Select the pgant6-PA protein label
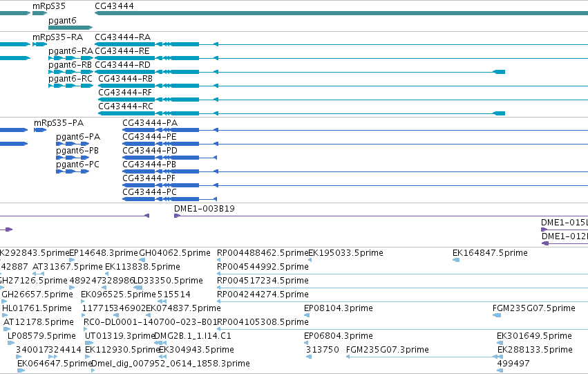588x374 pixels. [78, 137]
